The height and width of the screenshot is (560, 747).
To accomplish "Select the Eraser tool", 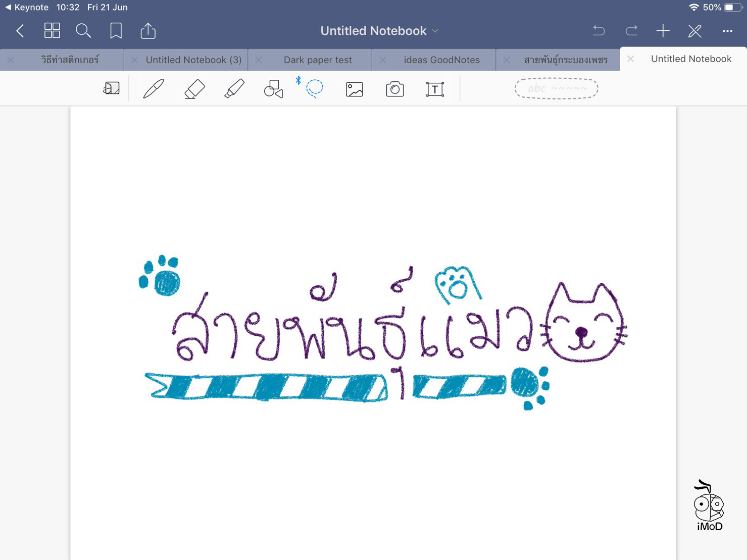I will pos(194,89).
